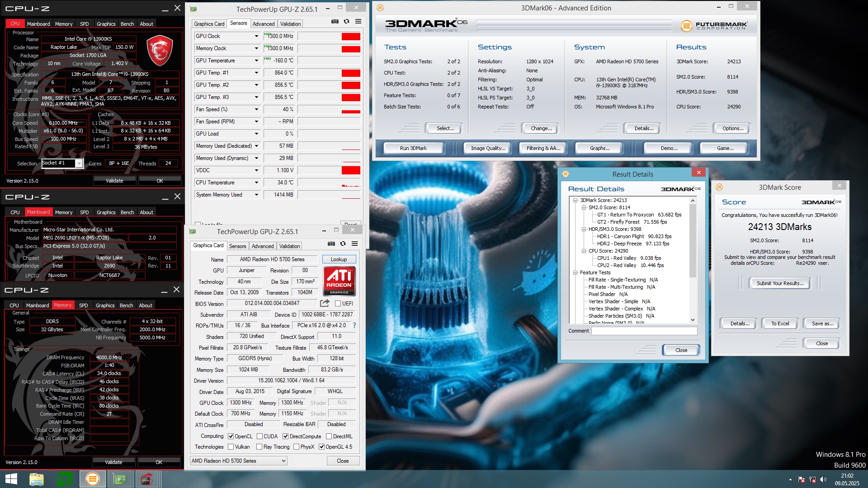Open Windows Start button
The height and width of the screenshot is (488, 868).
click(11, 479)
